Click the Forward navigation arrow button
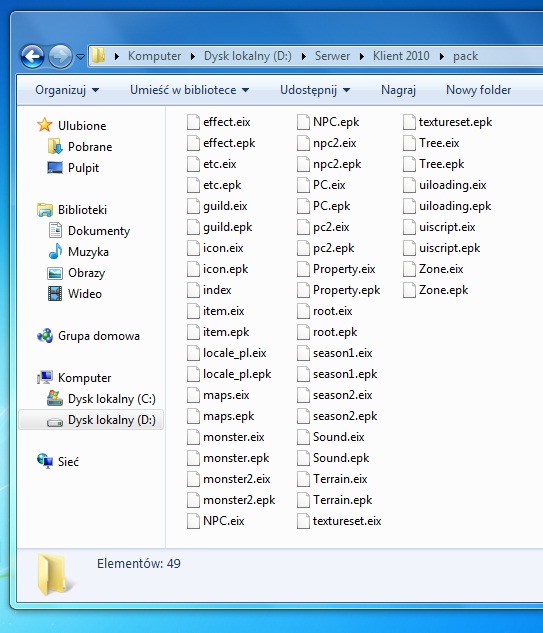The image size is (543, 633). (61, 56)
